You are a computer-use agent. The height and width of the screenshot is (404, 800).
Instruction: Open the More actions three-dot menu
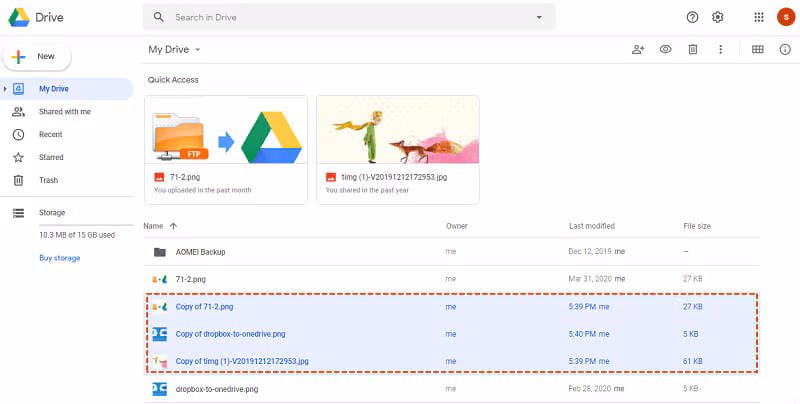720,49
